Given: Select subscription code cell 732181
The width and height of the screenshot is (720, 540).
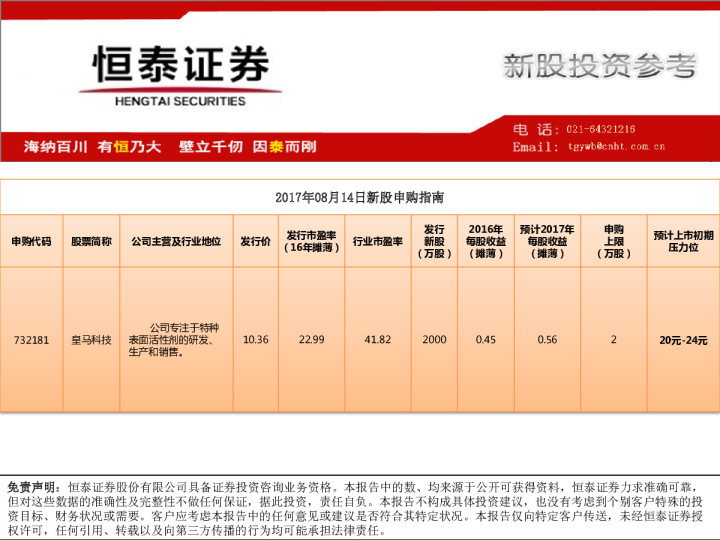Looking at the screenshot, I should tap(31, 340).
